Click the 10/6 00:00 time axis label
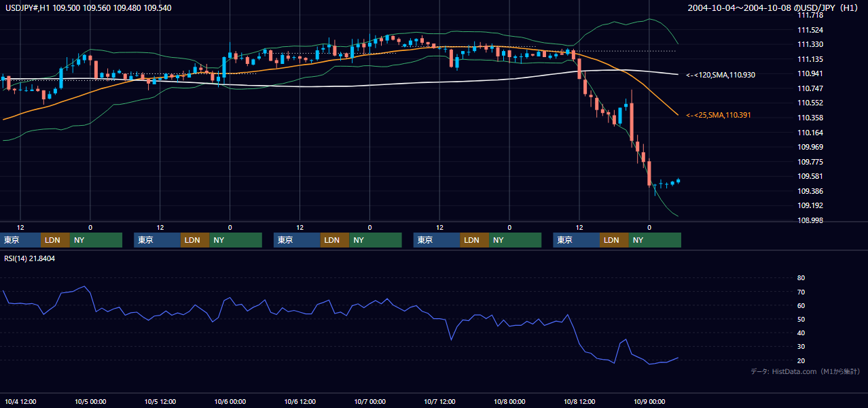Viewport: 868px width, 408px height. 230,402
